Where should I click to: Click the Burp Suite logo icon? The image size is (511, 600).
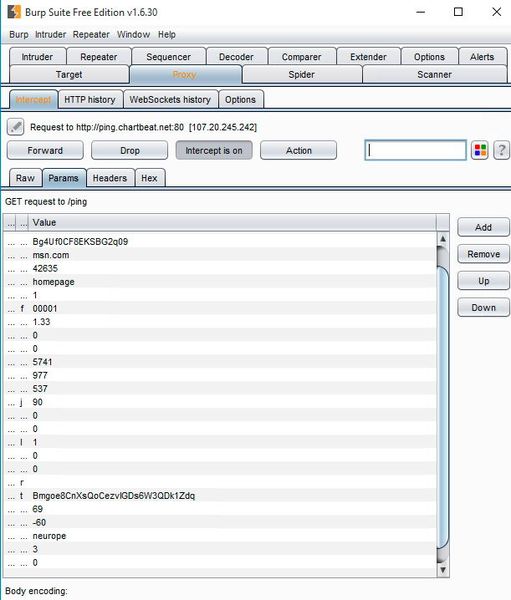pos(14,12)
